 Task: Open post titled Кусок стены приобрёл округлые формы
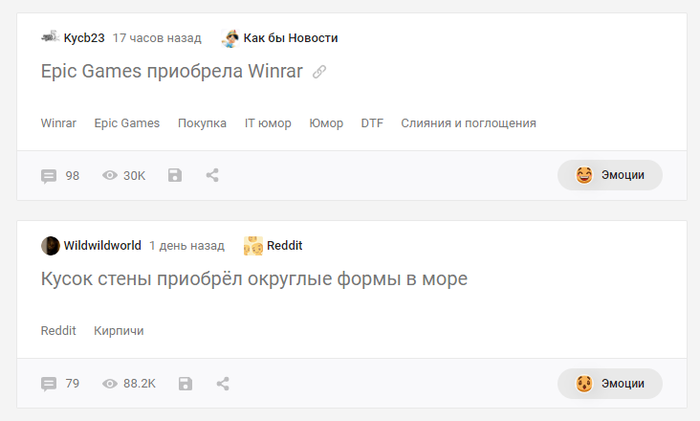(254, 279)
